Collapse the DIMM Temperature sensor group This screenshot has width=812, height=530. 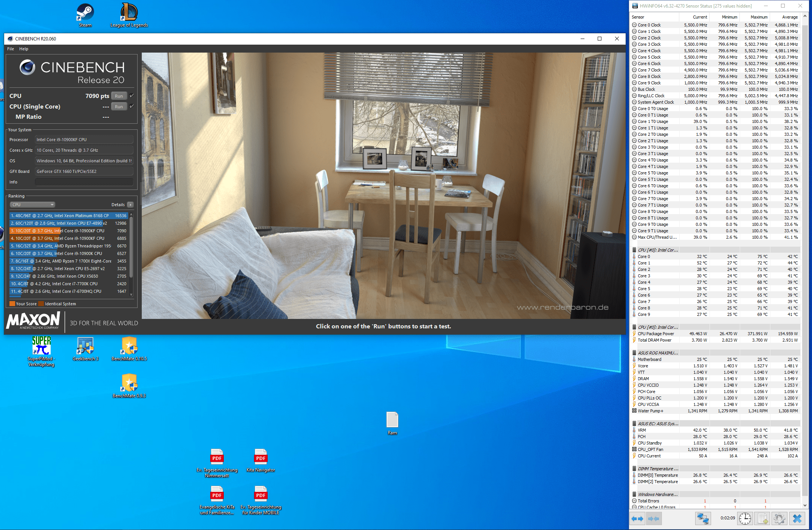(634, 469)
